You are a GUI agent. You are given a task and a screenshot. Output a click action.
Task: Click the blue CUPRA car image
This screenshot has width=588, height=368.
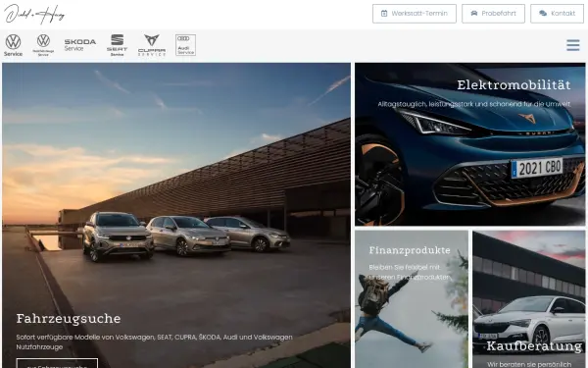469,144
